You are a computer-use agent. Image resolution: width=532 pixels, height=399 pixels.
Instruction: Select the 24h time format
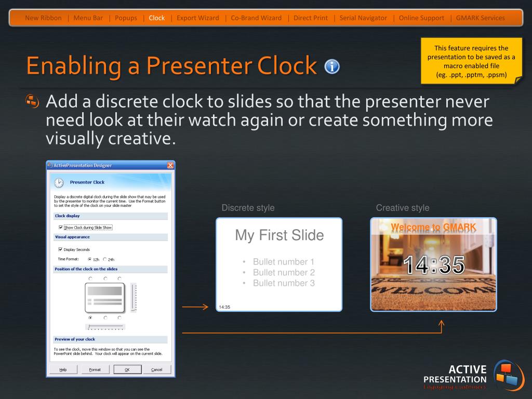click(x=105, y=259)
